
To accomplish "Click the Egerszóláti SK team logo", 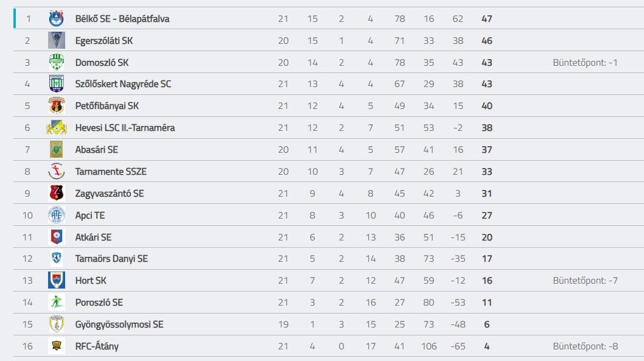I will 56,40.
